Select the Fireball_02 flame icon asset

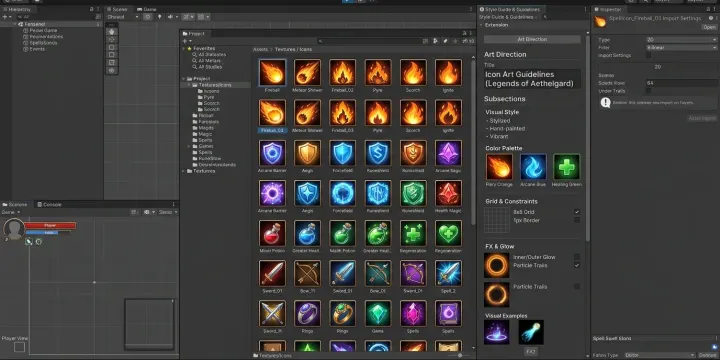pos(343,73)
